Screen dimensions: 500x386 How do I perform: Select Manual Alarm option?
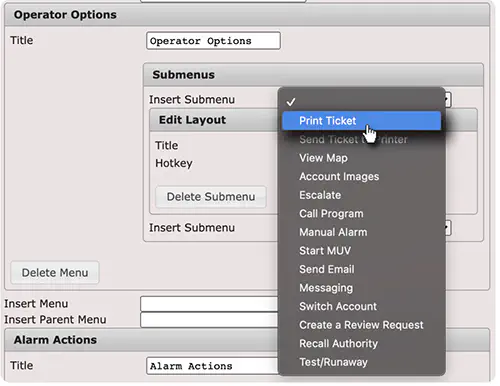pos(361,232)
